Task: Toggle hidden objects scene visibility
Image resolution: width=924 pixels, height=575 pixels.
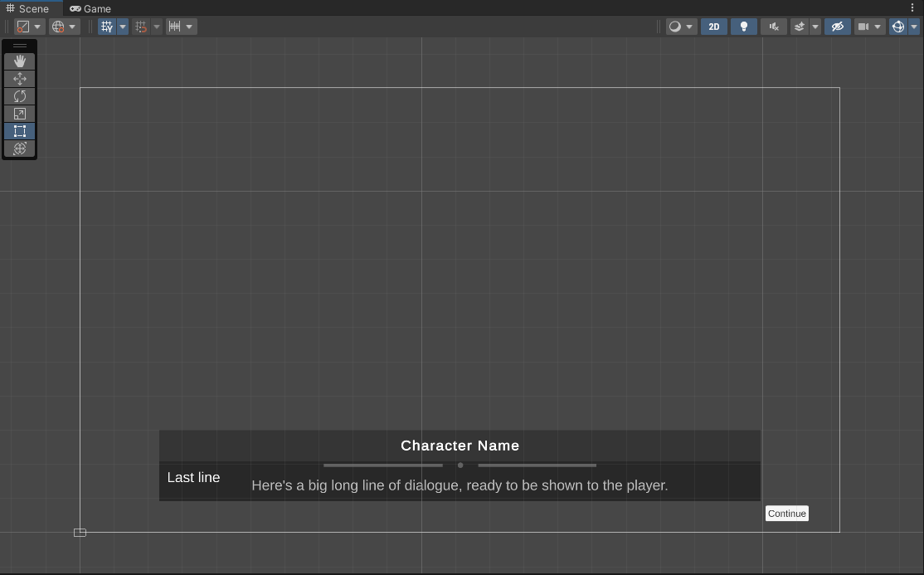Action: [838, 27]
